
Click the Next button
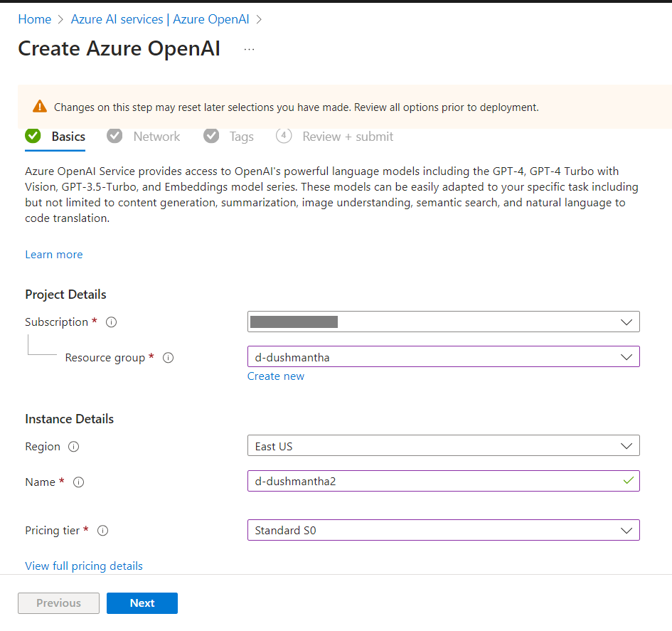(x=142, y=603)
